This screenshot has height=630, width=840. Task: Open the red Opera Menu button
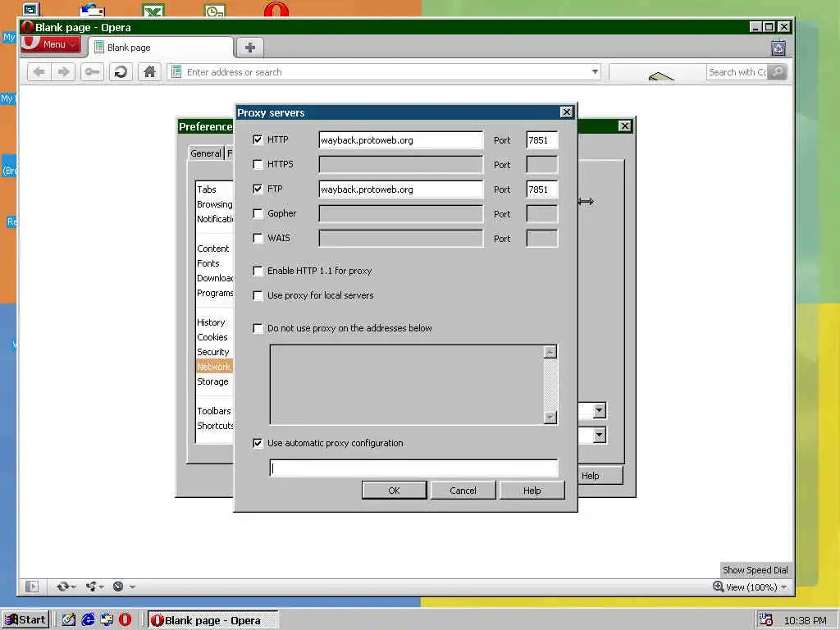click(50, 44)
